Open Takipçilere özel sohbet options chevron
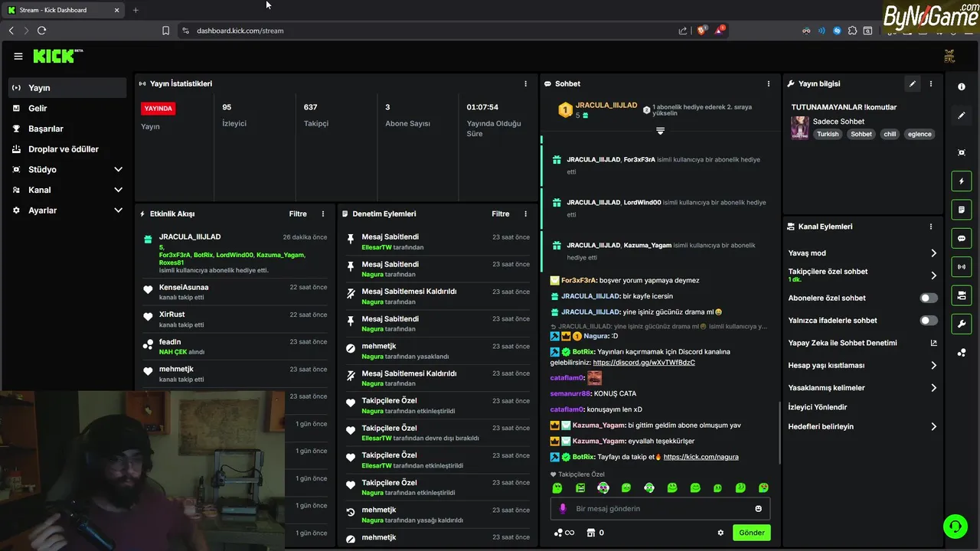The height and width of the screenshot is (551, 980). (933, 275)
